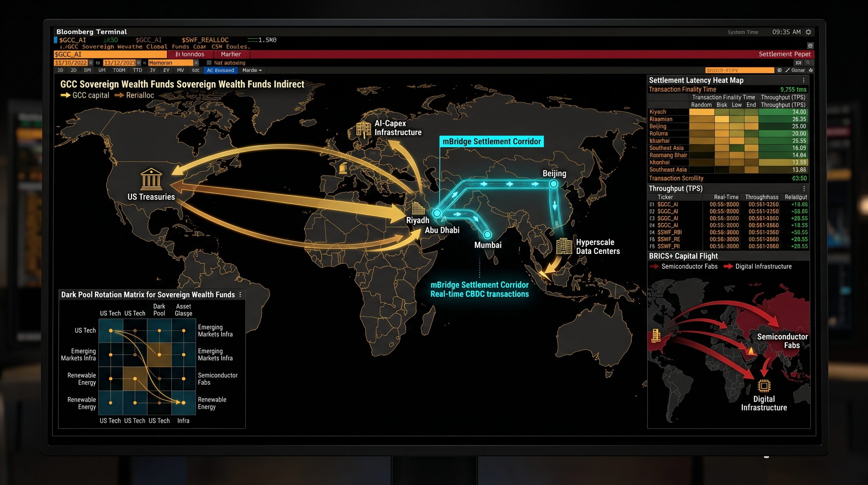Viewport: 868px width, 485px height.
Task: Click the Khonhal heat map row label
Action: [x=659, y=163]
